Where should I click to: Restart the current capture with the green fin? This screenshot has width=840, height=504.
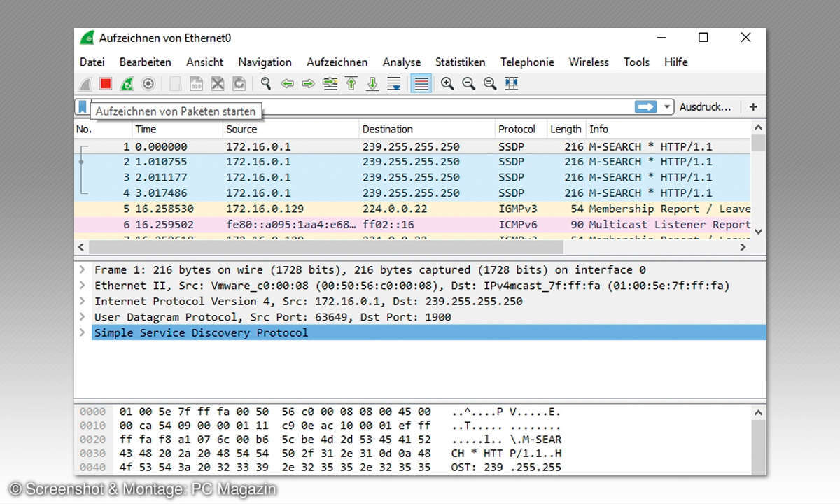click(x=127, y=84)
